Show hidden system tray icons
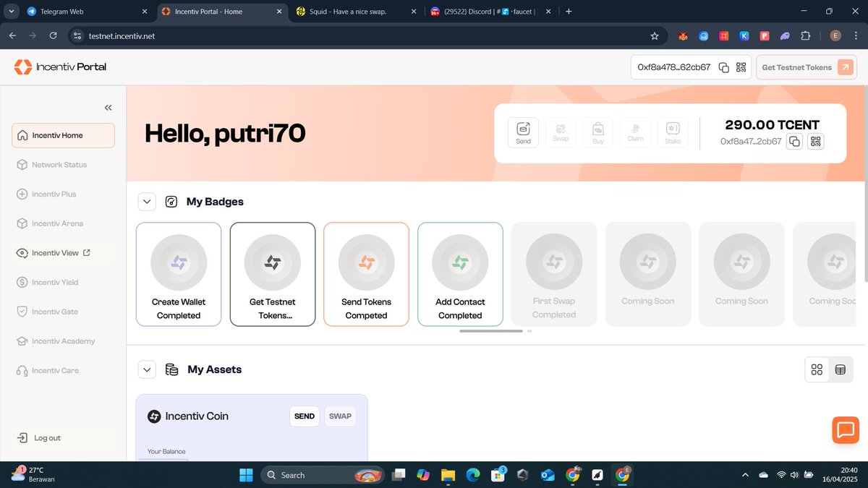Screen dimensions: 868x488 745,475
